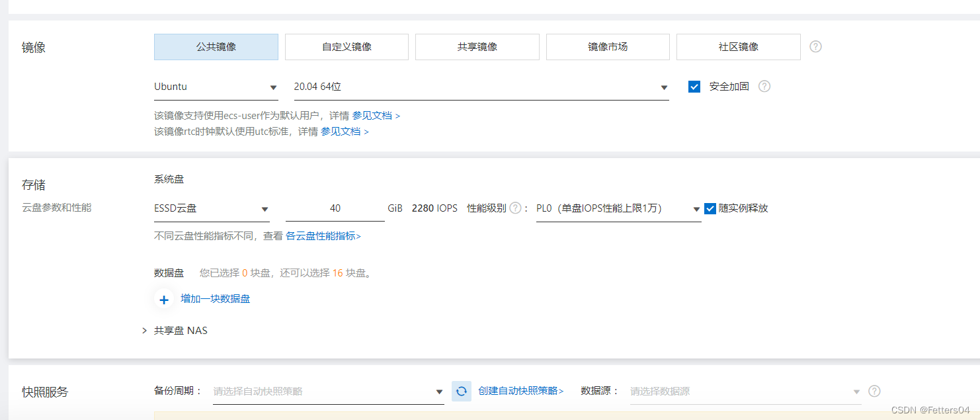Disable 随实例释放 for the system disk
This screenshot has height=420, width=980.
pos(710,207)
